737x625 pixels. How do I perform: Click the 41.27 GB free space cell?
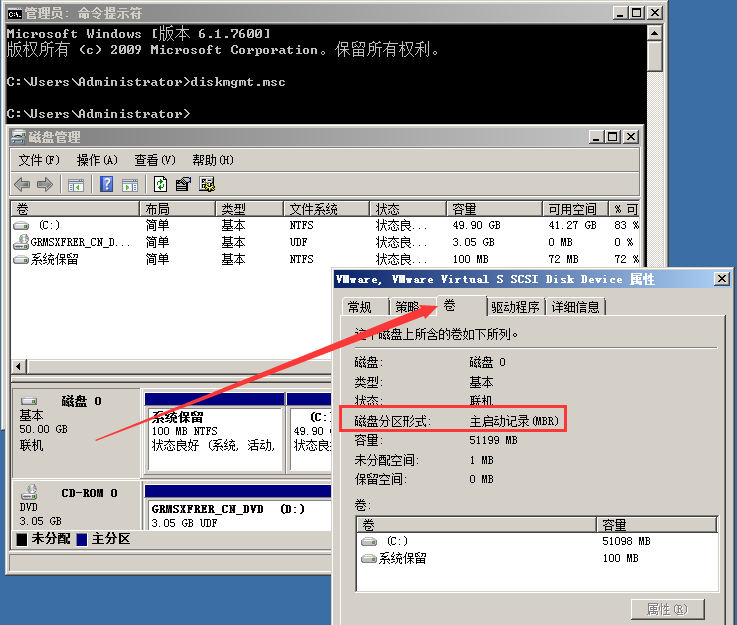[572, 226]
